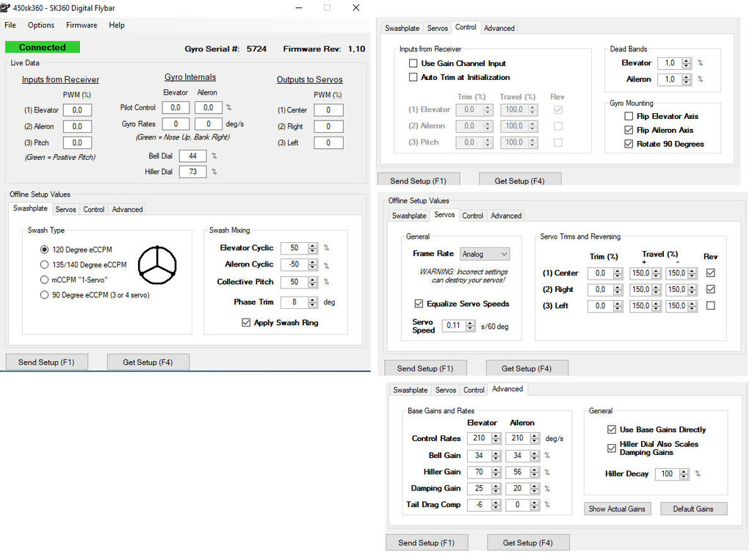
Task: Decrease Elevator Cyclic with the down arrow
Action: point(313,251)
